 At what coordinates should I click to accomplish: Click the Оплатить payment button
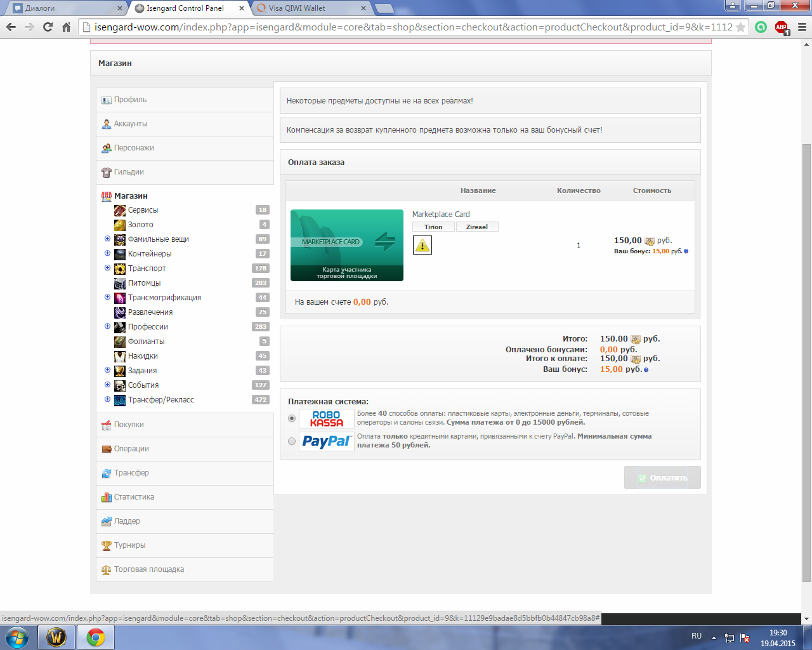662,477
